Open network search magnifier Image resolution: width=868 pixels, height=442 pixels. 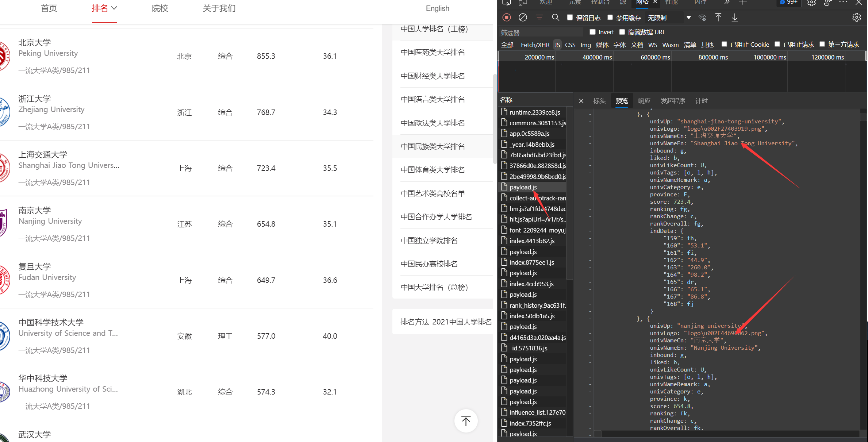(x=556, y=18)
